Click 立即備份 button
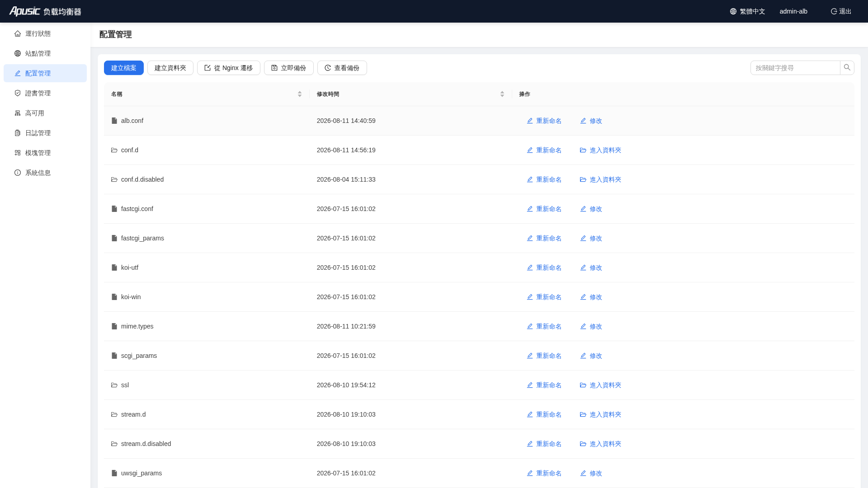Image resolution: width=868 pixels, height=488 pixels. tap(289, 68)
